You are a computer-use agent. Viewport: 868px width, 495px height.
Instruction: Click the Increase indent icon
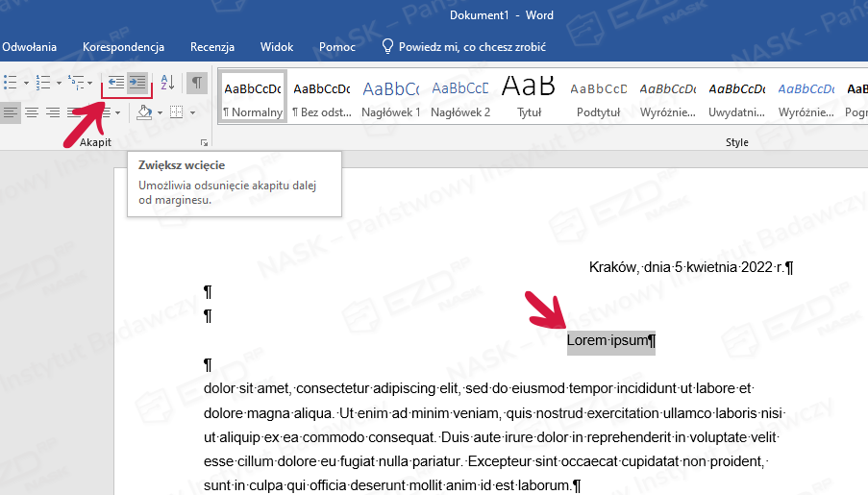138,83
